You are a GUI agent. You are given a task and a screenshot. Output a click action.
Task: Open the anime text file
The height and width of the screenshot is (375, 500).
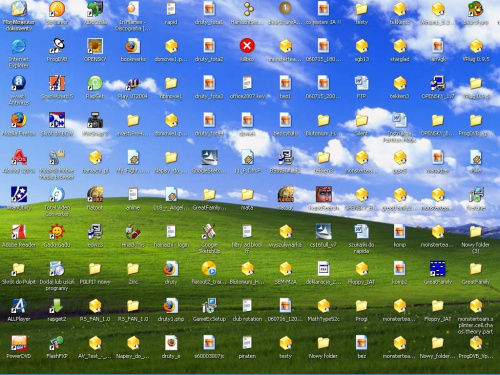[133, 194]
